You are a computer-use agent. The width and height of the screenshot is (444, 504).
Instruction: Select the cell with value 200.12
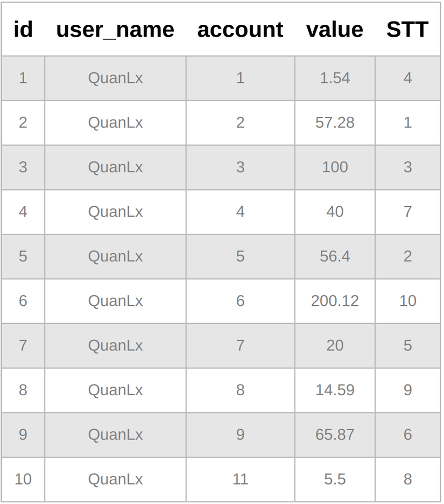pos(335,301)
